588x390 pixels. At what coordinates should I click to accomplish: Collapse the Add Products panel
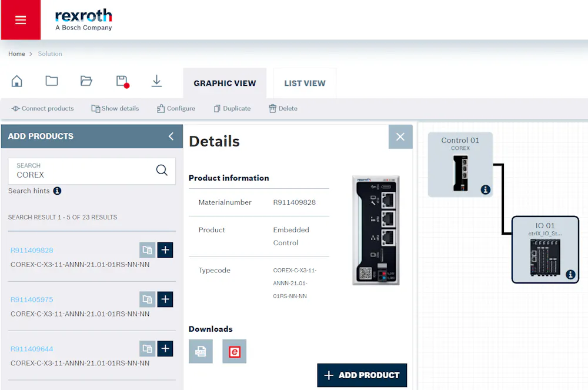[x=171, y=136]
